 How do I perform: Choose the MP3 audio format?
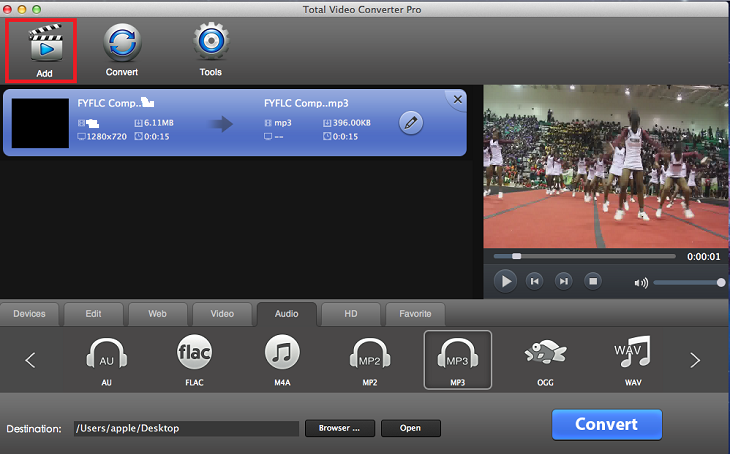458,360
